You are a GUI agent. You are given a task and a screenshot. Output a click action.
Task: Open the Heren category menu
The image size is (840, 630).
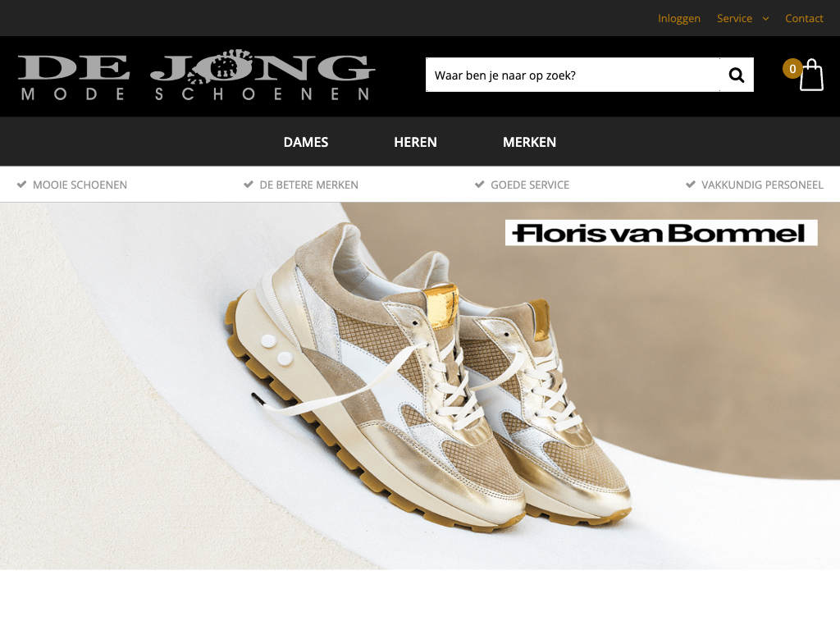click(415, 142)
